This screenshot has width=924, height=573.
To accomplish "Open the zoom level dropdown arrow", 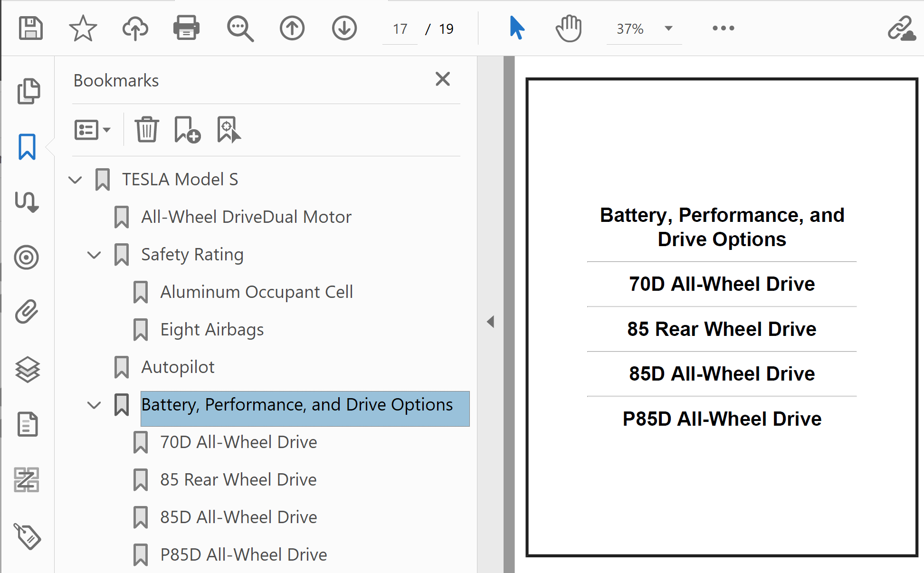I will click(668, 28).
